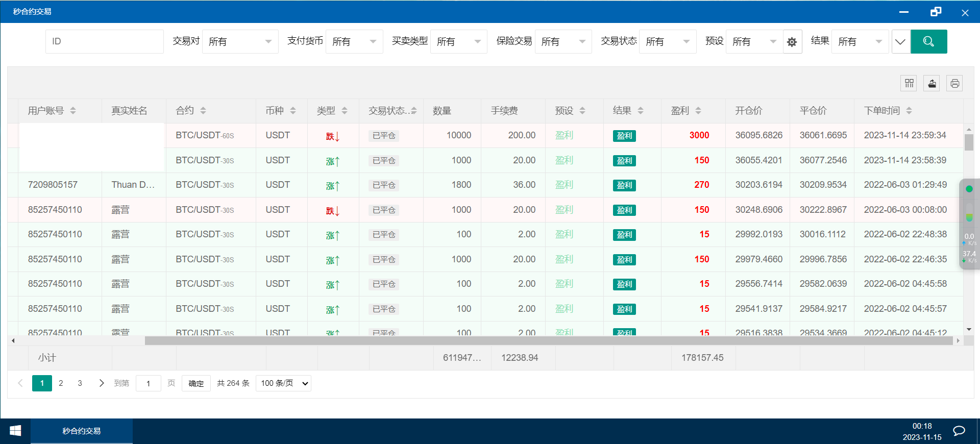Click the 盈利 badge in row 23:59:34
This screenshot has height=444, width=980.
coord(624,136)
